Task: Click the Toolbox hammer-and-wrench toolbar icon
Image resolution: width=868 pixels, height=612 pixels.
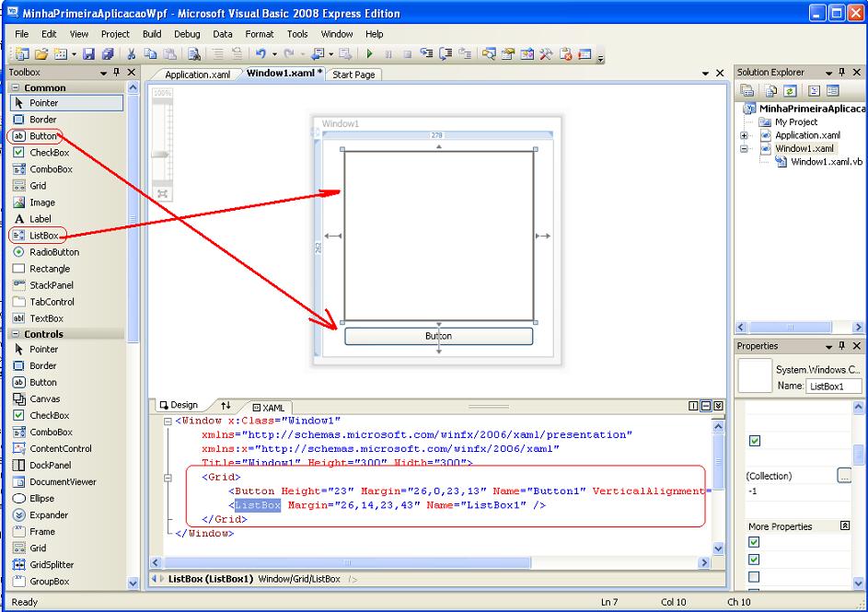Action: (546, 53)
